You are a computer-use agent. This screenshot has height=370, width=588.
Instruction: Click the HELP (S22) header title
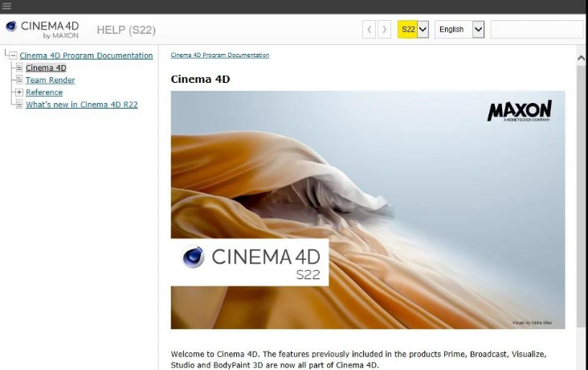tap(126, 30)
